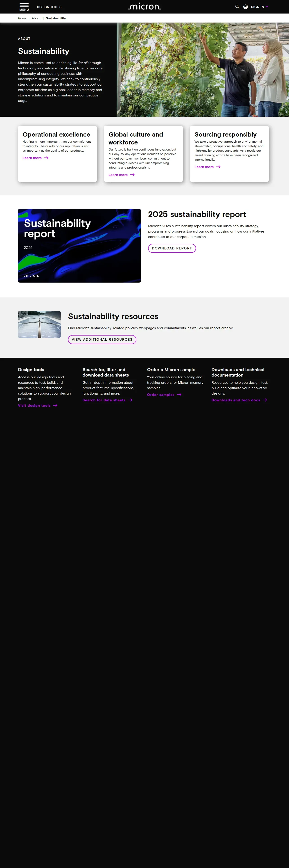
Task: Open the hamburger MENU icon
Action: 24,7
